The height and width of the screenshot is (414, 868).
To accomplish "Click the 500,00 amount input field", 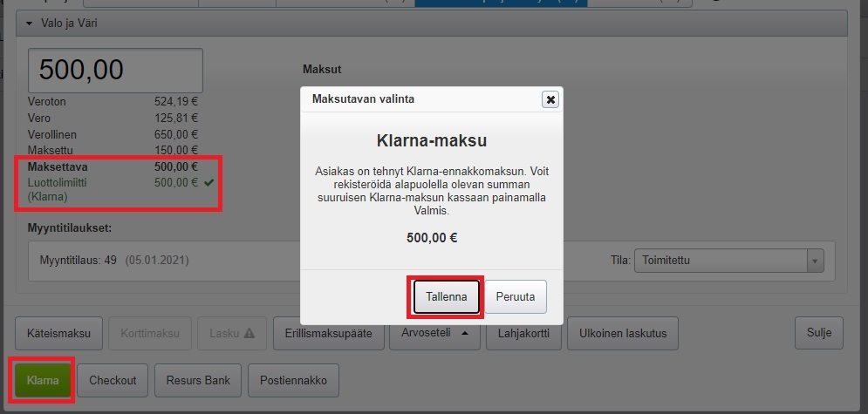I will (x=116, y=70).
